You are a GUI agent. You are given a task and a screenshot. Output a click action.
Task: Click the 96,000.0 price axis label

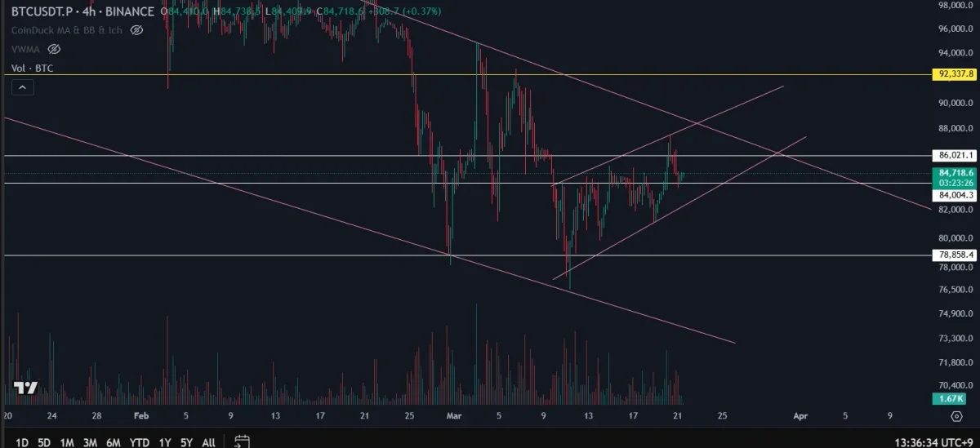coord(955,29)
